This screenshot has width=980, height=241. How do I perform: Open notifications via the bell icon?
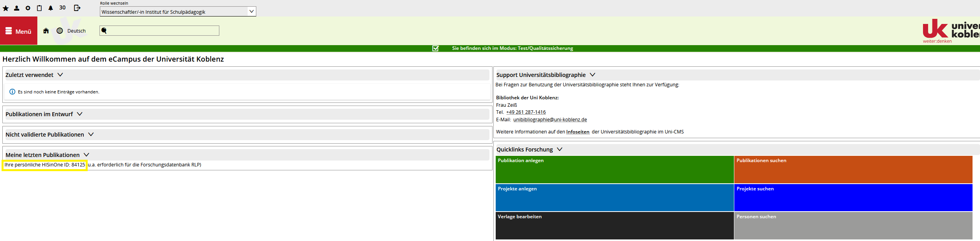point(51,8)
